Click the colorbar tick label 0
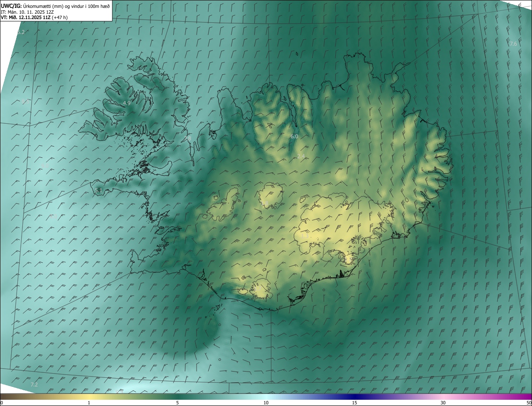 (2, 403)
